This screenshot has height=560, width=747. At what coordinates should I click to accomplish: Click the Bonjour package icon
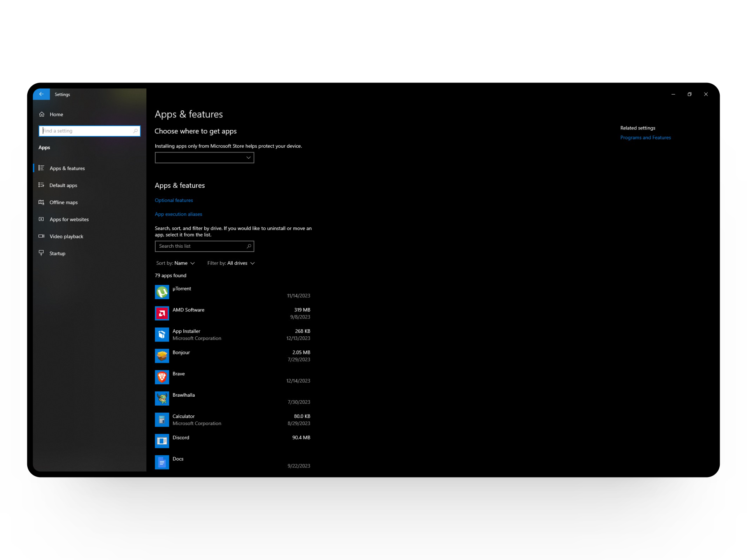(x=162, y=356)
